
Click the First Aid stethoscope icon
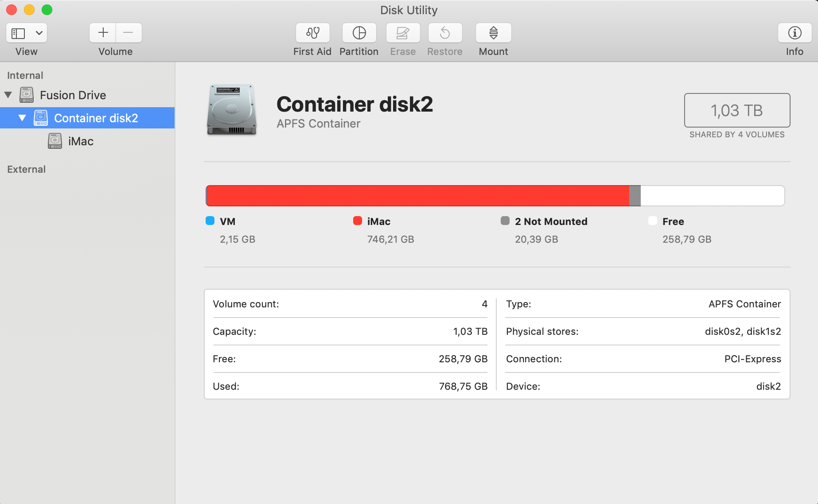coord(313,33)
